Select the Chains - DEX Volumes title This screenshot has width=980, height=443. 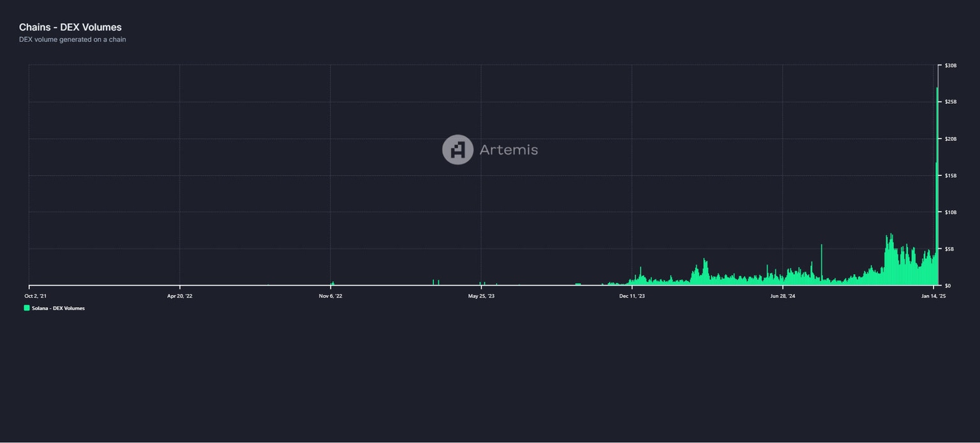[x=70, y=27]
